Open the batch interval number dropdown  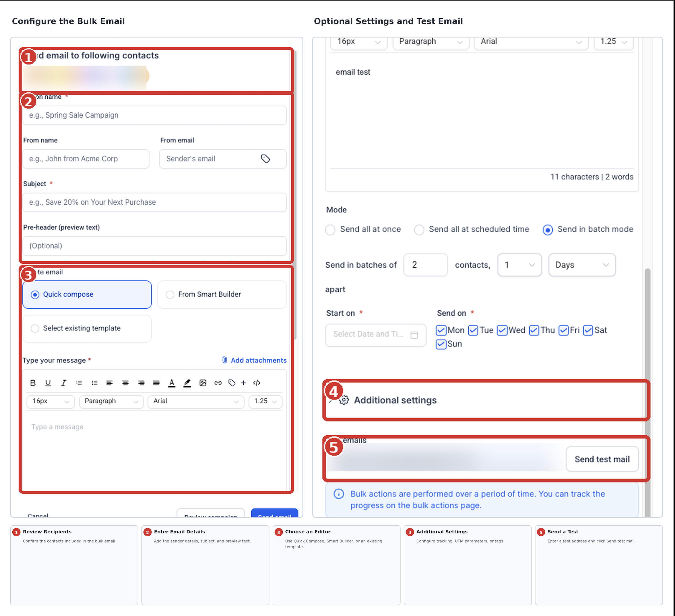pyautogui.click(x=520, y=265)
